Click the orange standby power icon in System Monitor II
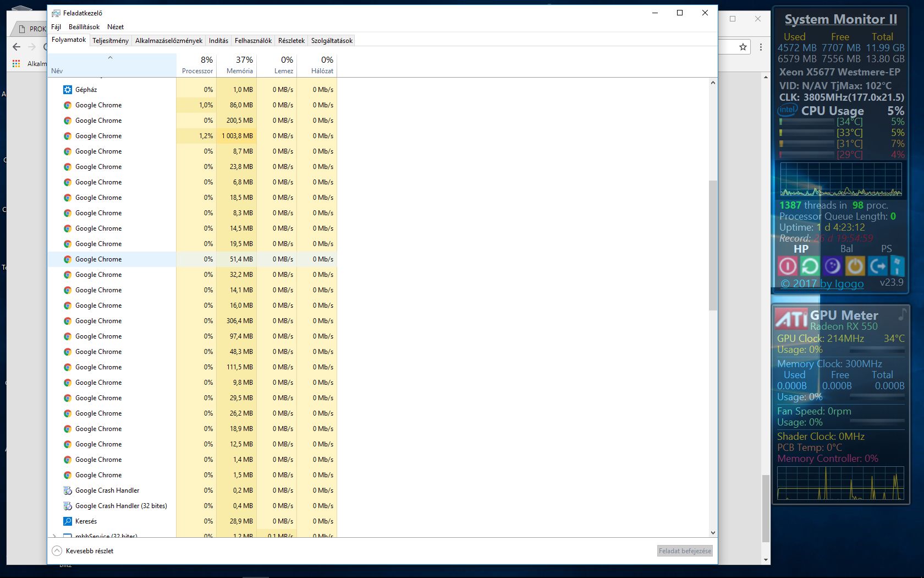924x578 pixels. coord(855,266)
